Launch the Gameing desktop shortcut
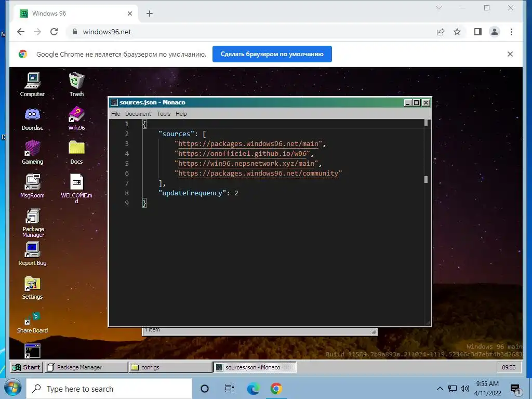Viewport: 532px width, 399px height. coord(32,152)
